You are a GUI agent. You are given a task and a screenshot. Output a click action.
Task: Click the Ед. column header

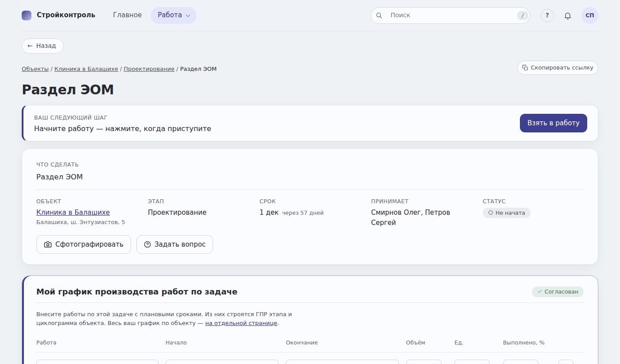point(459,343)
